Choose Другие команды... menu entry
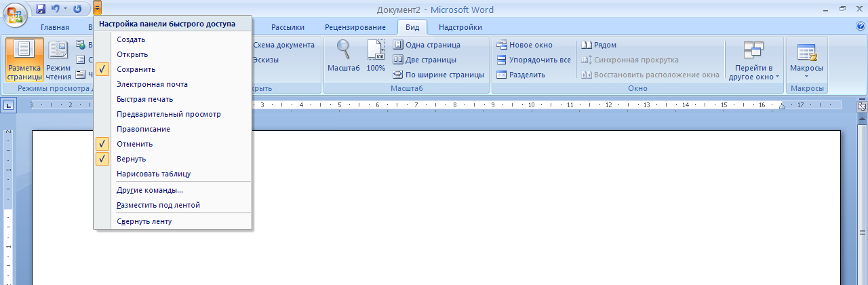This screenshot has height=285, width=868. [173, 190]
